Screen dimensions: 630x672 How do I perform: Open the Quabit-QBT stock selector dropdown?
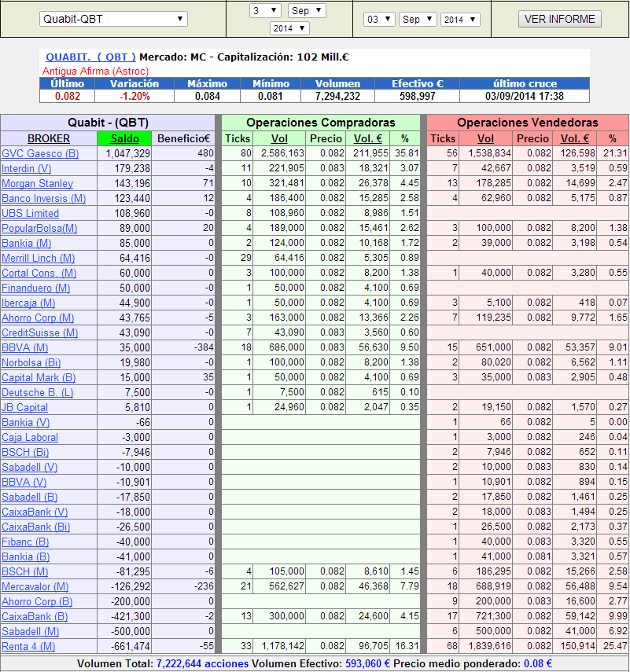coord(113,19)
